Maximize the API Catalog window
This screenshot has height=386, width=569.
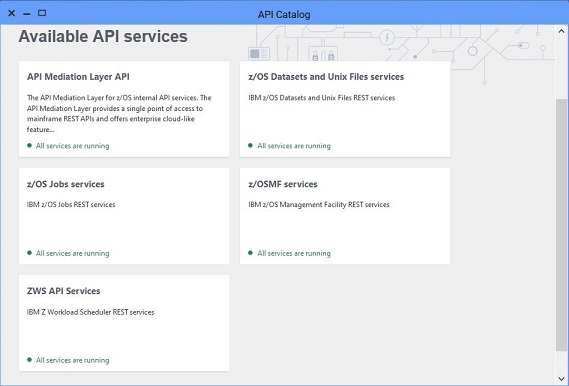(42, 13)
